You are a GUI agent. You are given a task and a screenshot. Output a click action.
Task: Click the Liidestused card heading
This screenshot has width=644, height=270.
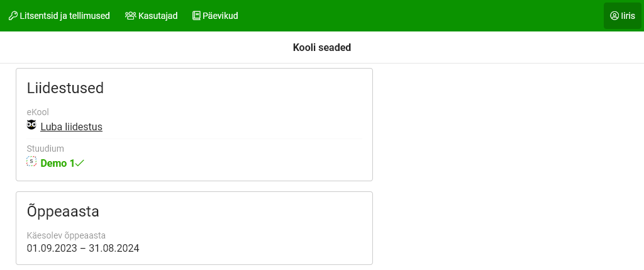click(x=65, y=88)
